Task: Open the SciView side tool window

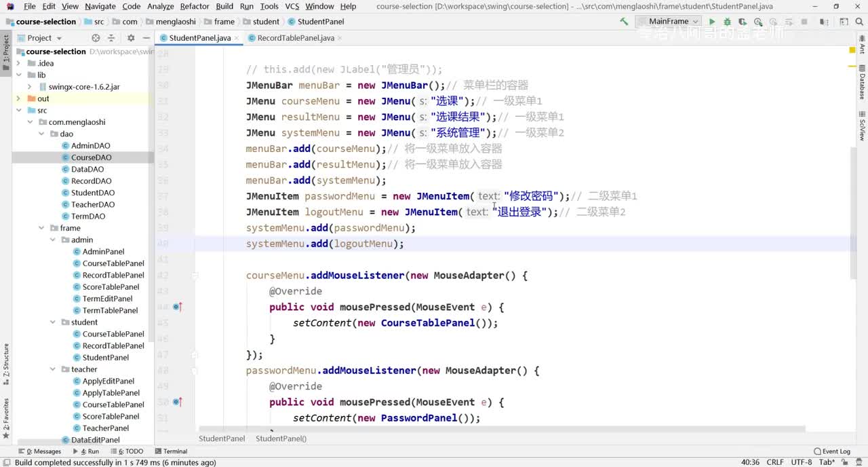Action: 862,126
